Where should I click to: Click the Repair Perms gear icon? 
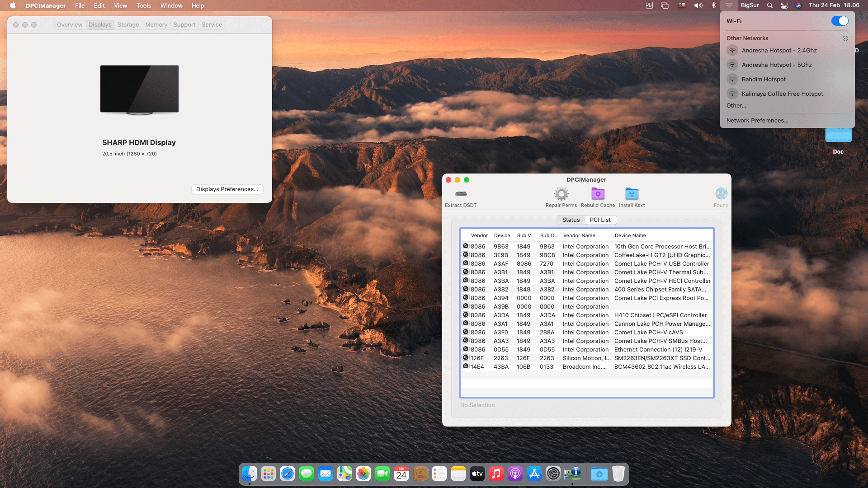[x=561, y=194]
